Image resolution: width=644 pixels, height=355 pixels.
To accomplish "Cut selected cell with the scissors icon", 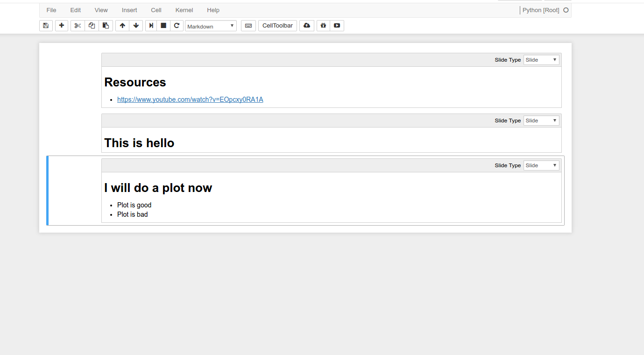I will click(x=78, y=26).
